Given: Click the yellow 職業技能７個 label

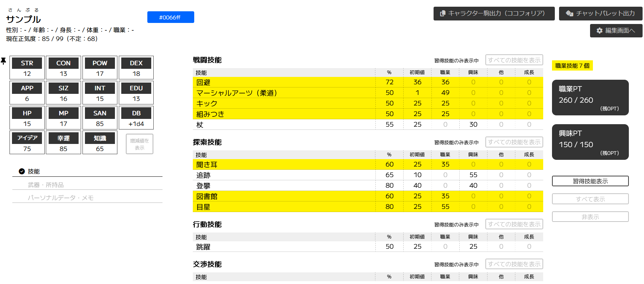Looking at the screenshot, I should click(x=572, y=66).
